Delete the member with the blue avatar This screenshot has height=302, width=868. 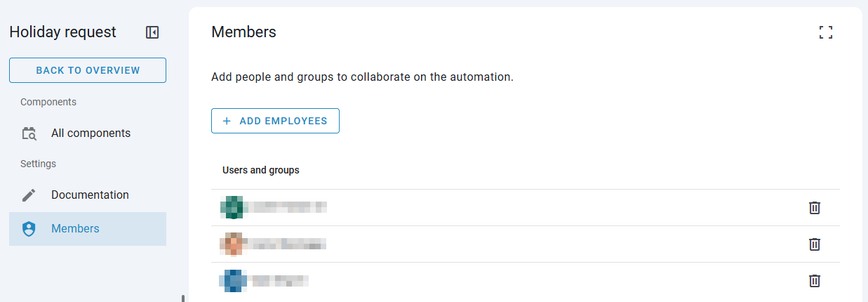click(x=814, y=281)
